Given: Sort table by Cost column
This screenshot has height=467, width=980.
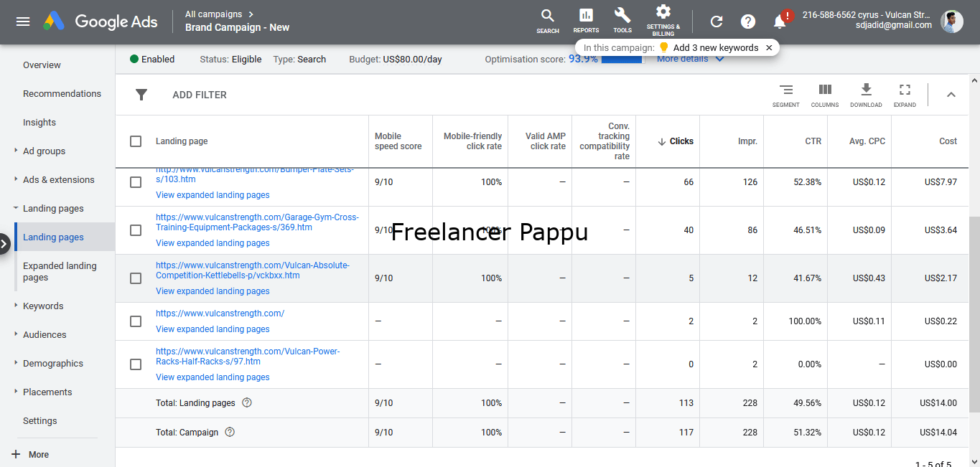Looking at the screenshot, I should point(948,141).
